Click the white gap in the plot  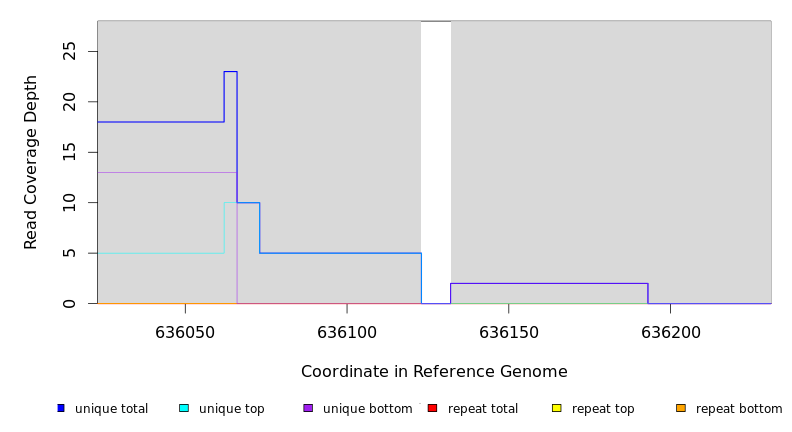tap(436, 150)
